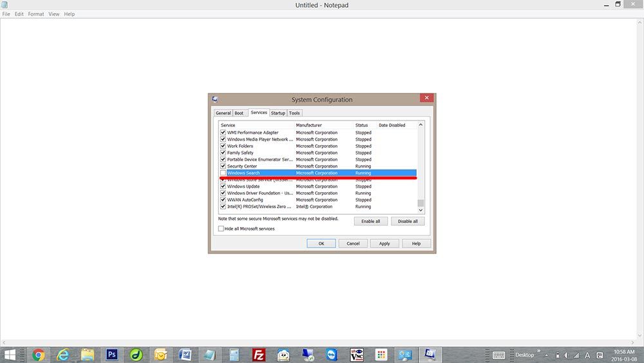Click the battery tray icon
This screenshot has width=644, height=363.
click(557, 355)
